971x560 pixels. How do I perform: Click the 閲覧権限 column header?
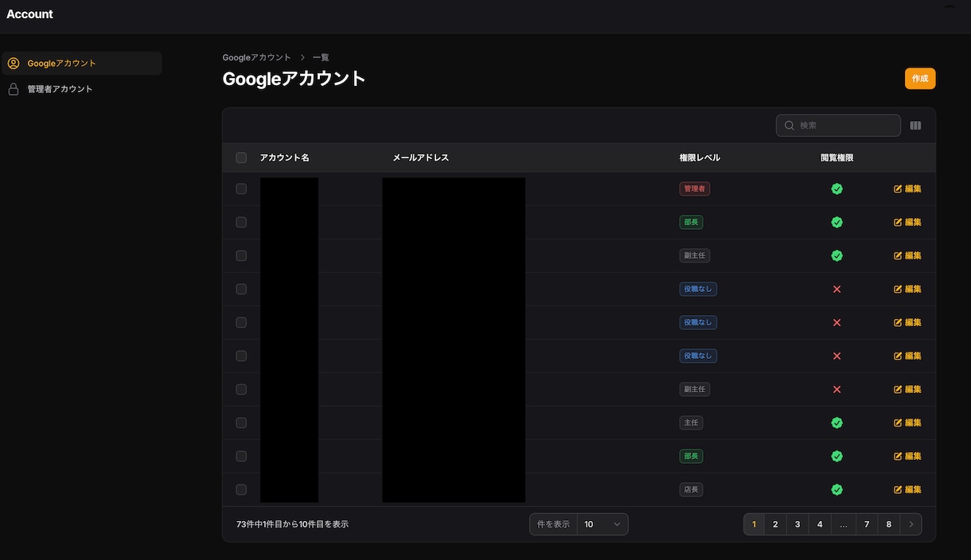click(x=836, y=157)
